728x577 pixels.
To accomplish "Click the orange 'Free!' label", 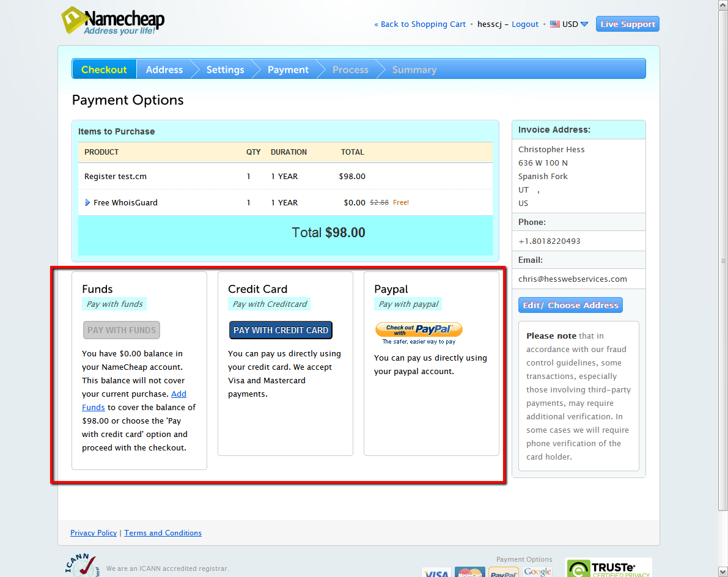I will point(401,202).
